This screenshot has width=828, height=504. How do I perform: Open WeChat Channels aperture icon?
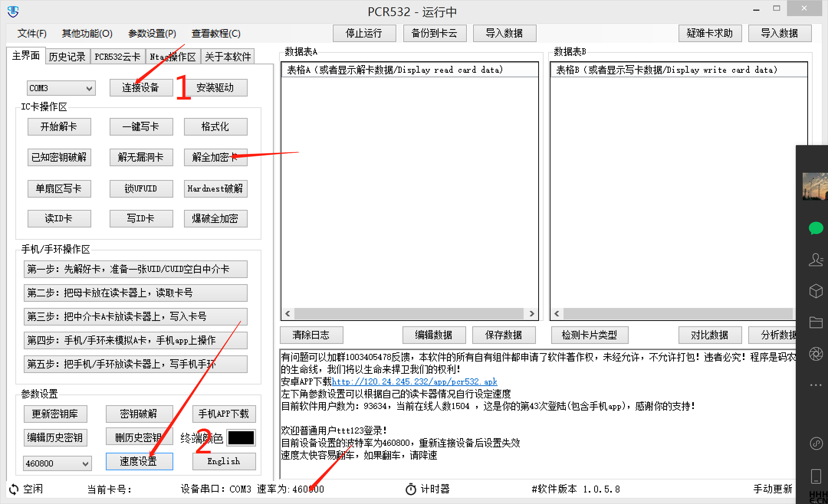coord(816,354)
